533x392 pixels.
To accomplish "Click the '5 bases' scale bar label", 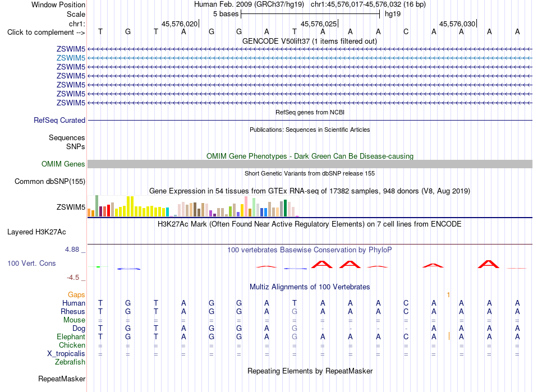I will tap(226, 14).
